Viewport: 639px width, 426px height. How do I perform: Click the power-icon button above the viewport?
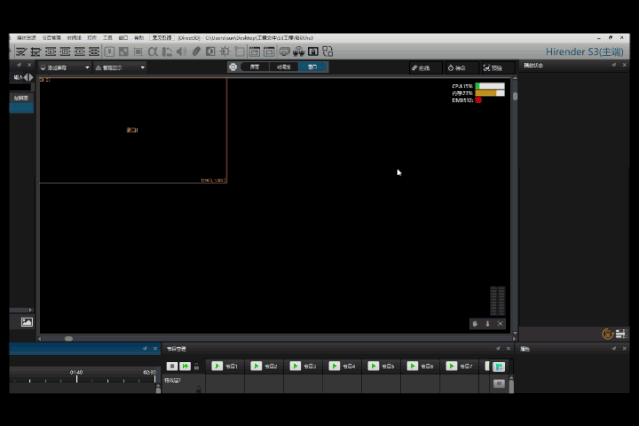point(461,68)
